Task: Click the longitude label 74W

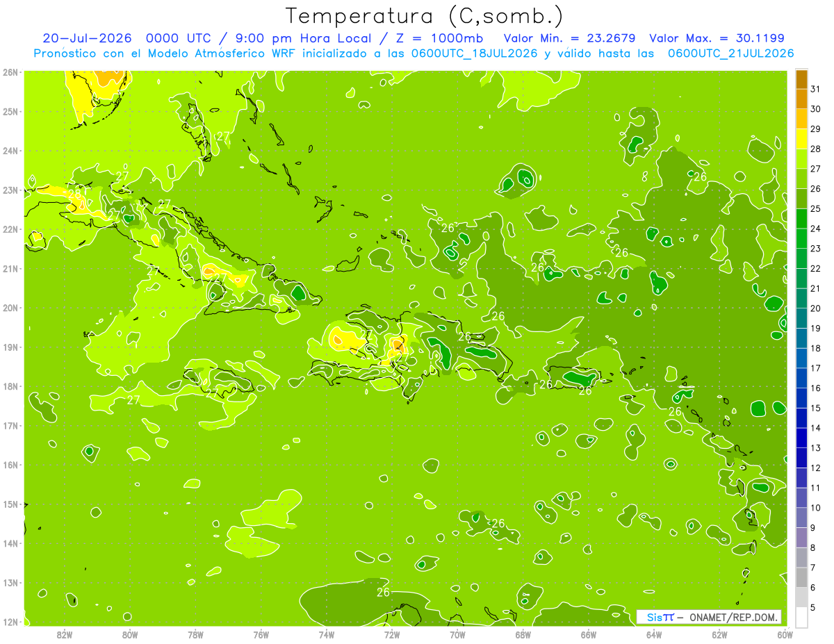Action: click(x=327, y=634)
